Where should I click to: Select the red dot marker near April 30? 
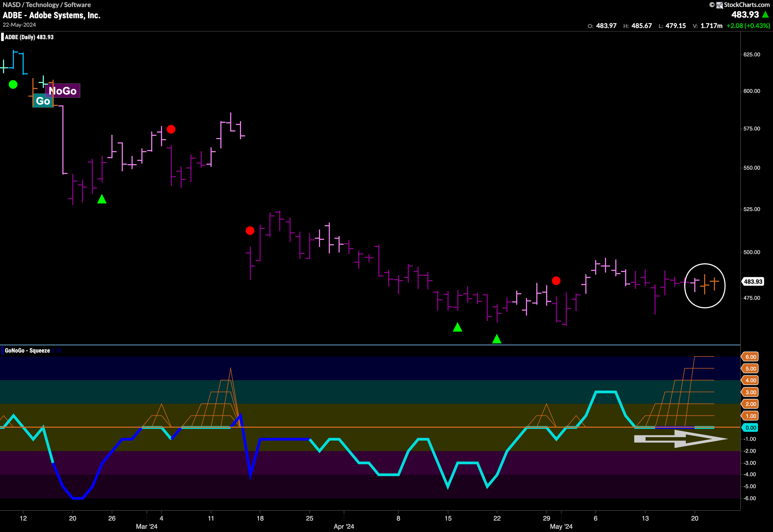(556, 281)
